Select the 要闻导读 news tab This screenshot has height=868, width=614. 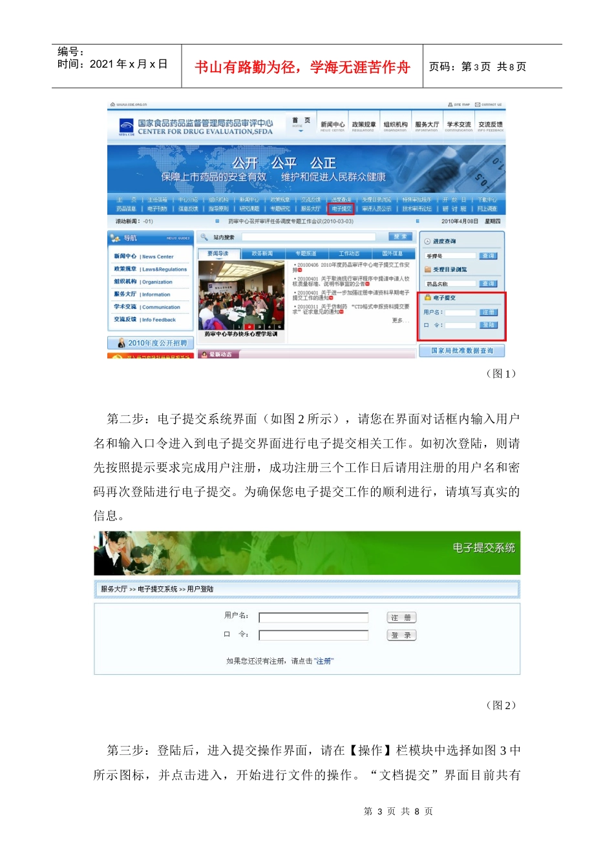point(218,254)
